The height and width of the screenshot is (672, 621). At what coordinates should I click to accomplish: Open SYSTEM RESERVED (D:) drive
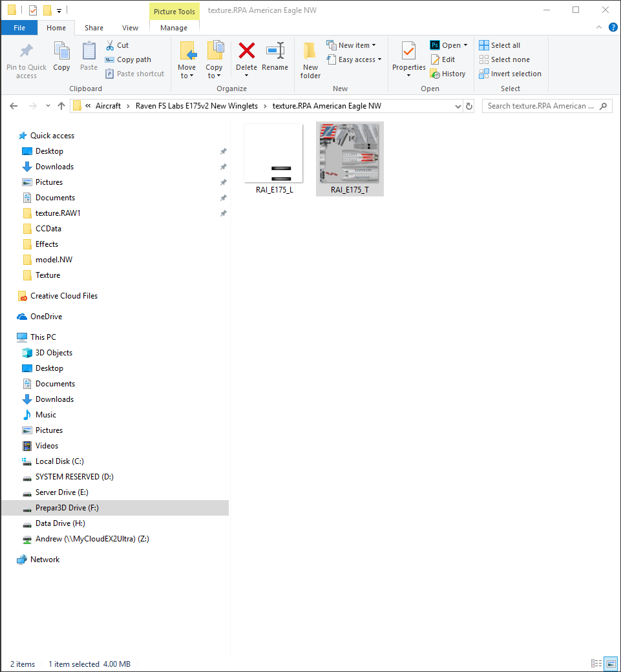coord(74,477)
